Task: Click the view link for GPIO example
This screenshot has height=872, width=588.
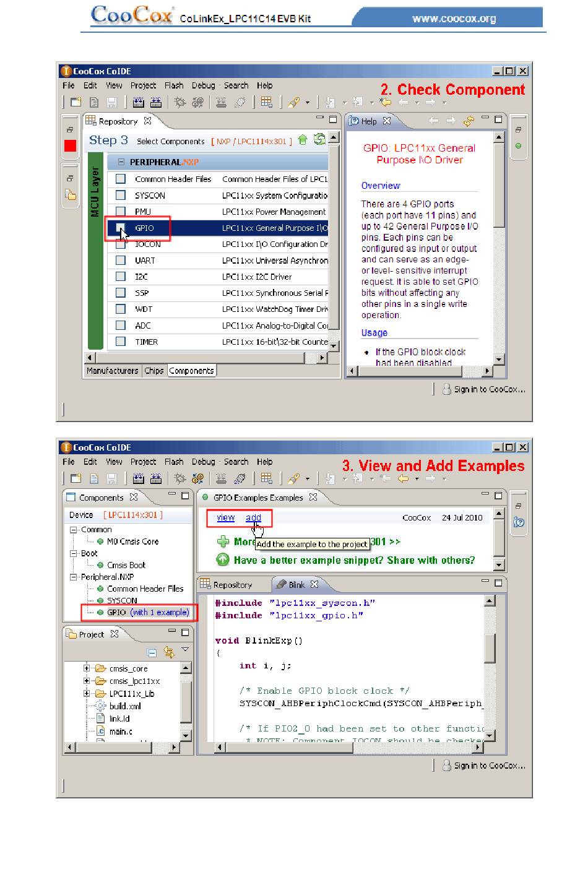Action: pos(226,517)
